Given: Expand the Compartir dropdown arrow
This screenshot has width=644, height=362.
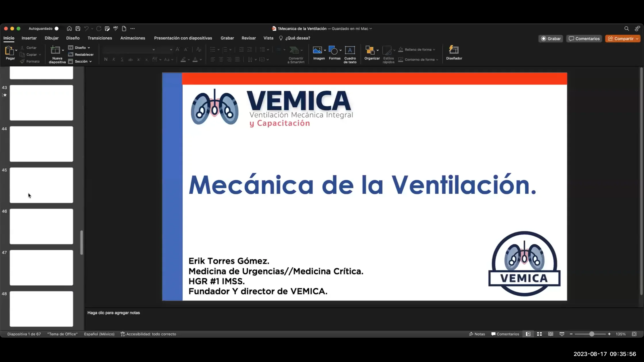Looking at the screenshot, I should [637, 38].
